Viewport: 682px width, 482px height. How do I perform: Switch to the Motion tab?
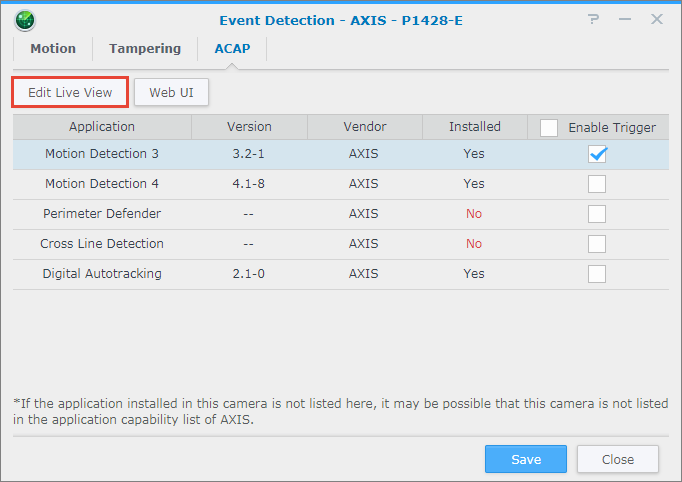tap(53, 48)
